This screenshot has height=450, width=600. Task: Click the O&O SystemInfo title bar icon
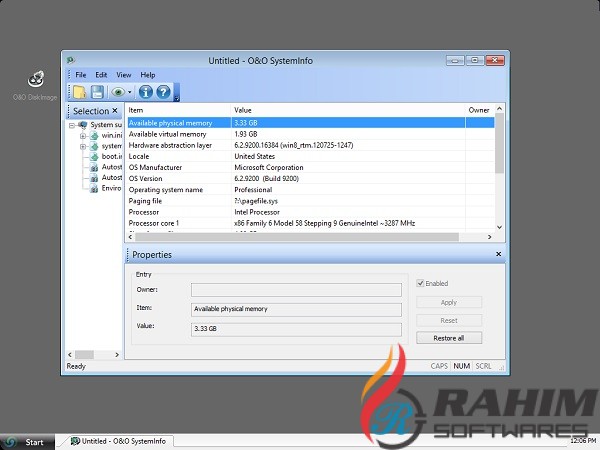point(70,60)
